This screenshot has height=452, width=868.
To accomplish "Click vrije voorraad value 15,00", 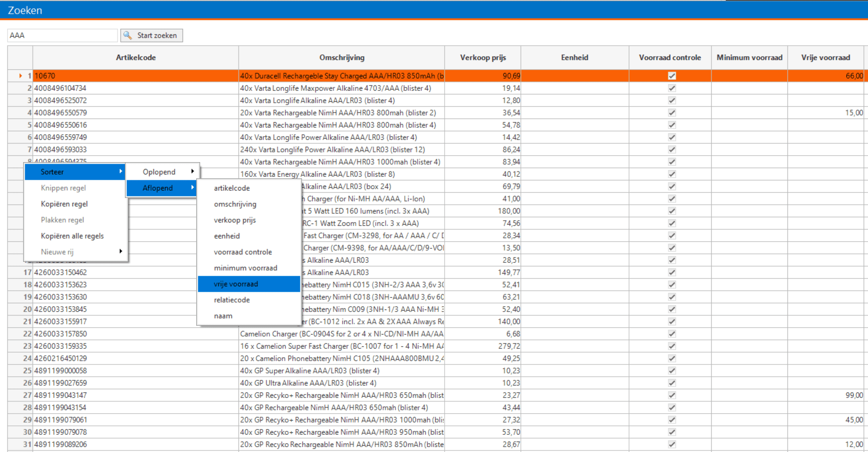I will tap(826, 113).
